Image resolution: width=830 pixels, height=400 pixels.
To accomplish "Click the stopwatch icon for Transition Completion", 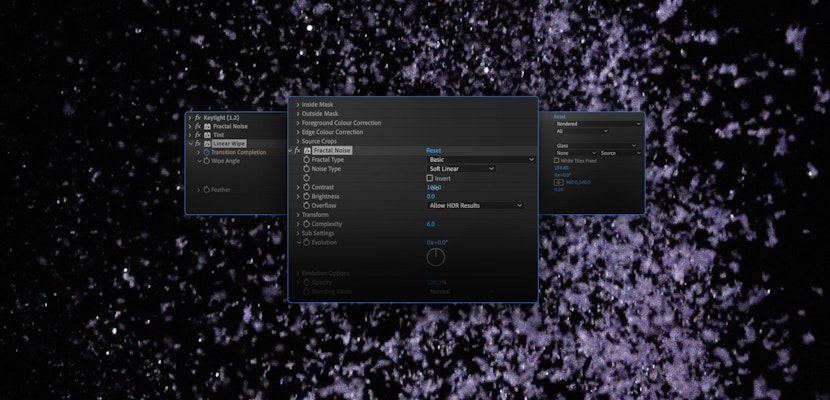I will 206,152.
